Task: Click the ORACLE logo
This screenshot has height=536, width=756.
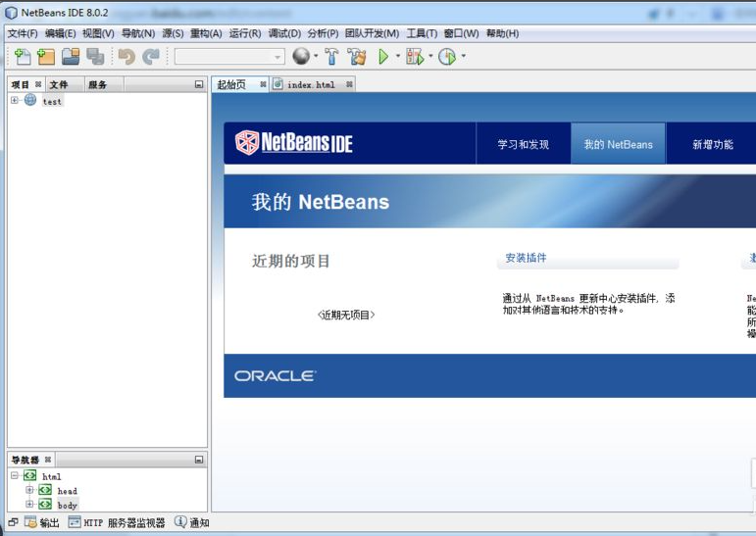Action: [x=276, y=375]
